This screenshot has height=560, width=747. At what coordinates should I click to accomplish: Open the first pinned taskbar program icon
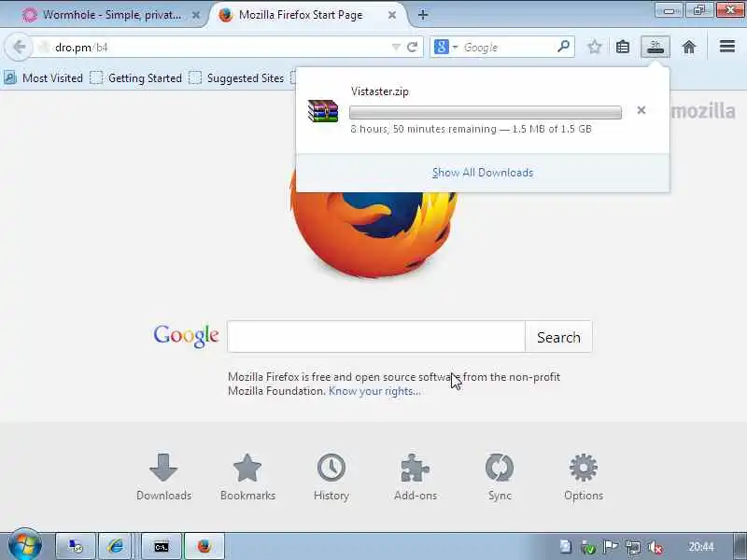pyautogui.click(x=76, y=546)
